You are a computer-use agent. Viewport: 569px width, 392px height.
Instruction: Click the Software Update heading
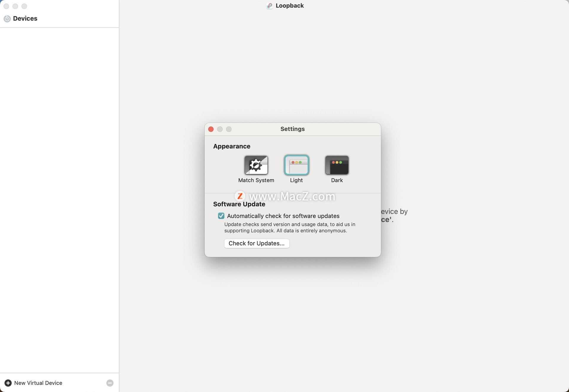(x=239, y=204)
